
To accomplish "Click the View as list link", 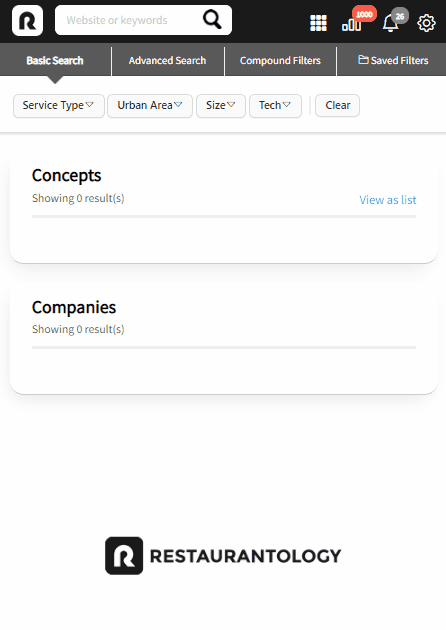I will [388, 200].
